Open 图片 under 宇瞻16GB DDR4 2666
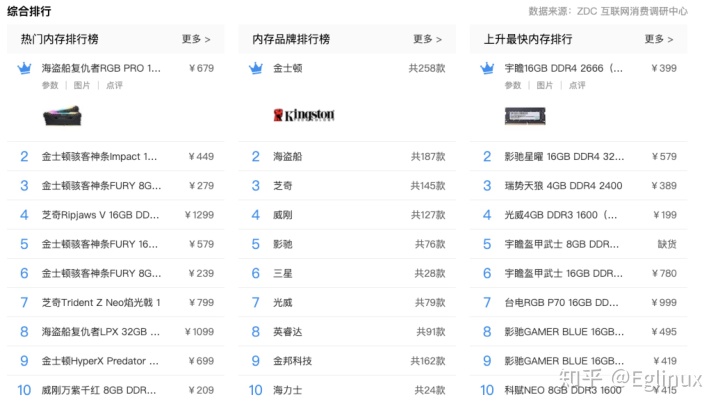720x411 pixels. pos(545,85)
